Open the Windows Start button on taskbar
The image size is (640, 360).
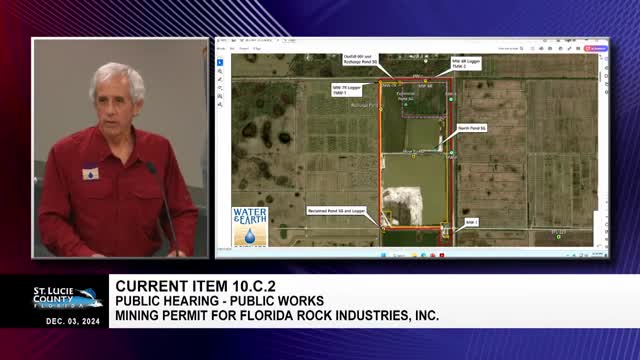(383, 255)
